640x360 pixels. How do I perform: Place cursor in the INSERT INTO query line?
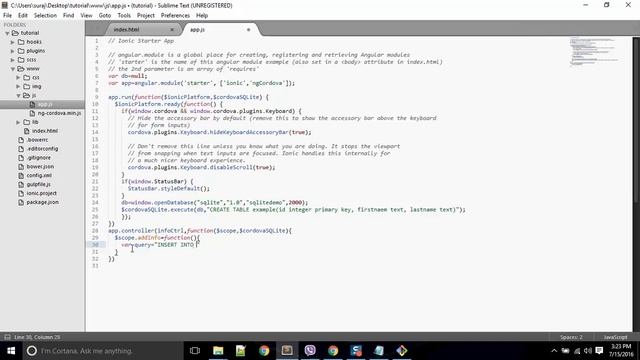tap(159, 245)
